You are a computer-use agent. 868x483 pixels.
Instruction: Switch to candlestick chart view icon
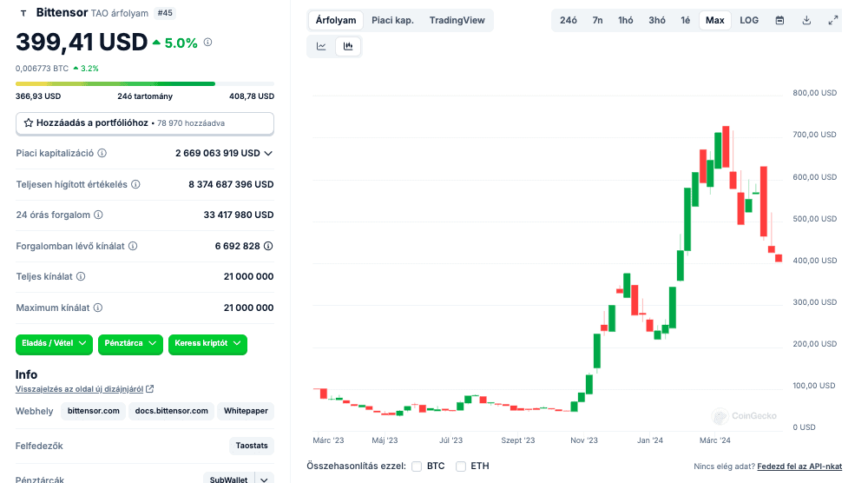[348, 47]
